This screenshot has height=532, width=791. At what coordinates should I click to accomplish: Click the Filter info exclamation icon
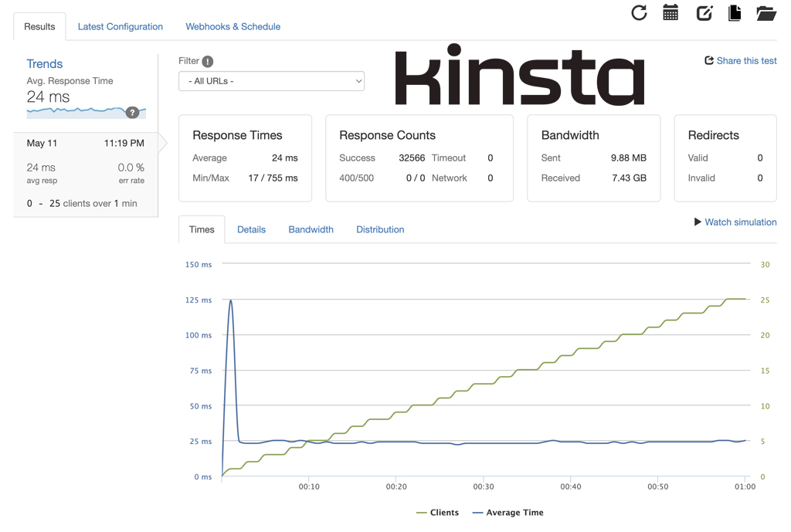[208, 62]
